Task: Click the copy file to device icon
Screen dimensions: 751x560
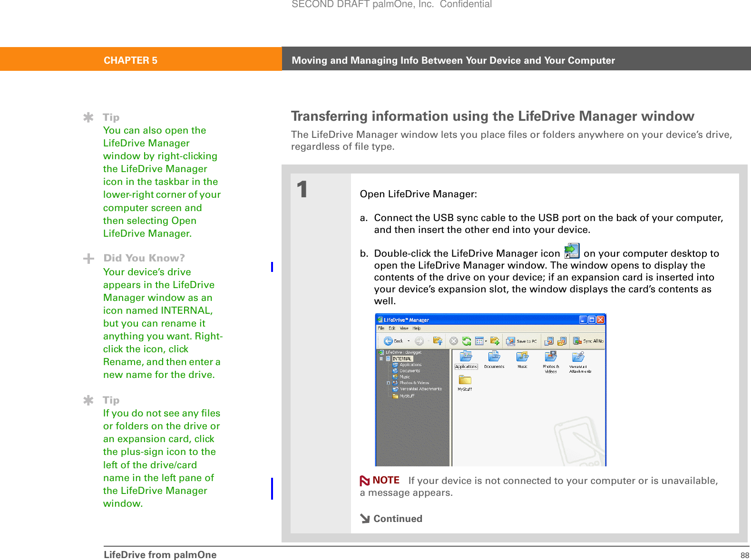Action: (x=549, y=341)
